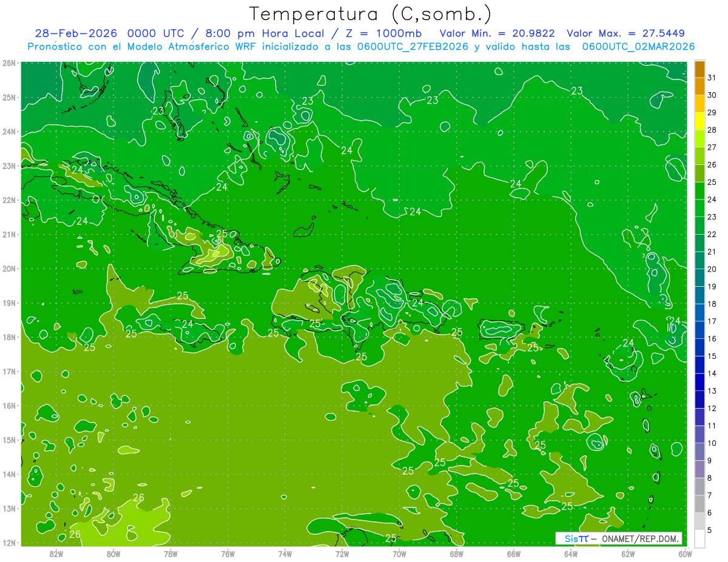Click the '78W' longitude axis label
The height and width of the screenshot is (562, 728).
pos(170,554)
